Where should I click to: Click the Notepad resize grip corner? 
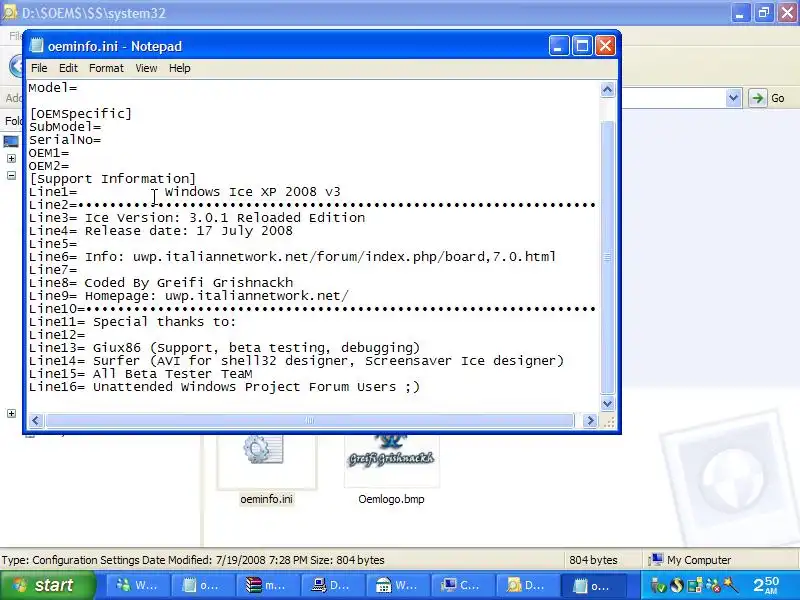point(608,421)
